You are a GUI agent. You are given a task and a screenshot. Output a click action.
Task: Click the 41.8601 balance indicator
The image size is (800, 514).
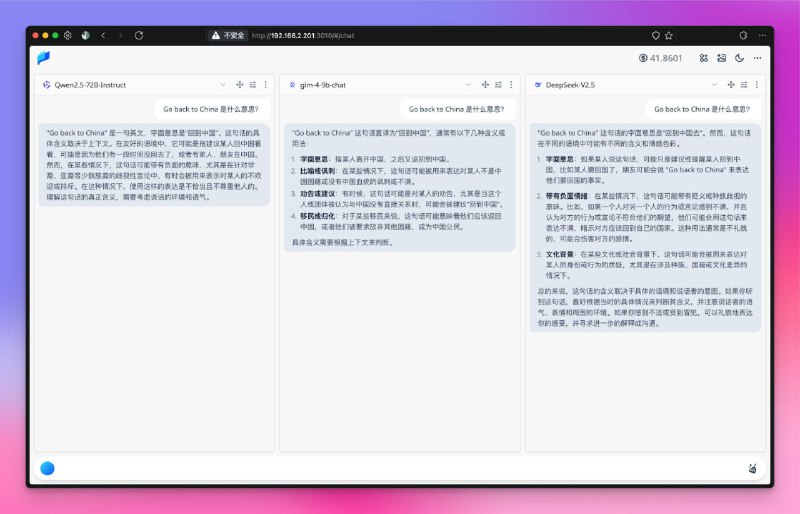(660, 58)
